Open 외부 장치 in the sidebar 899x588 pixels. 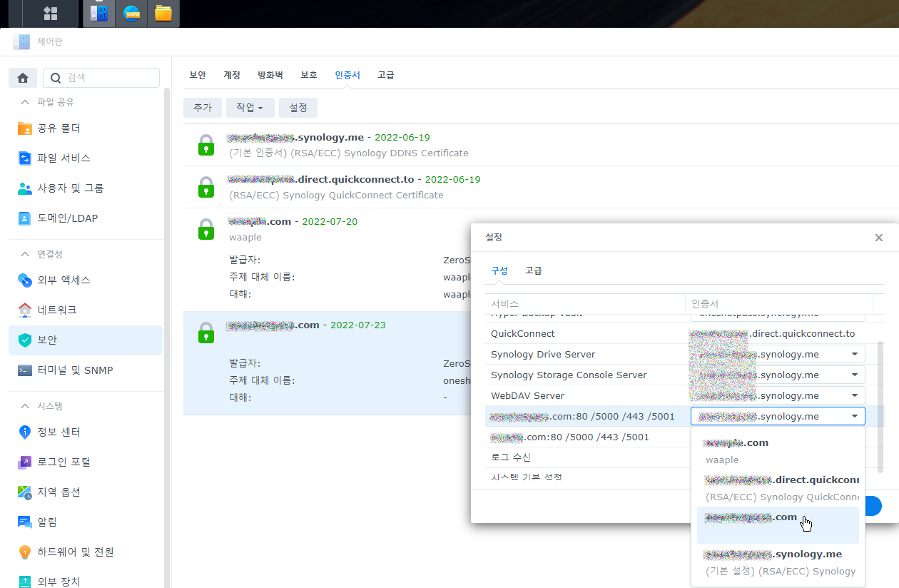(86, 581)
